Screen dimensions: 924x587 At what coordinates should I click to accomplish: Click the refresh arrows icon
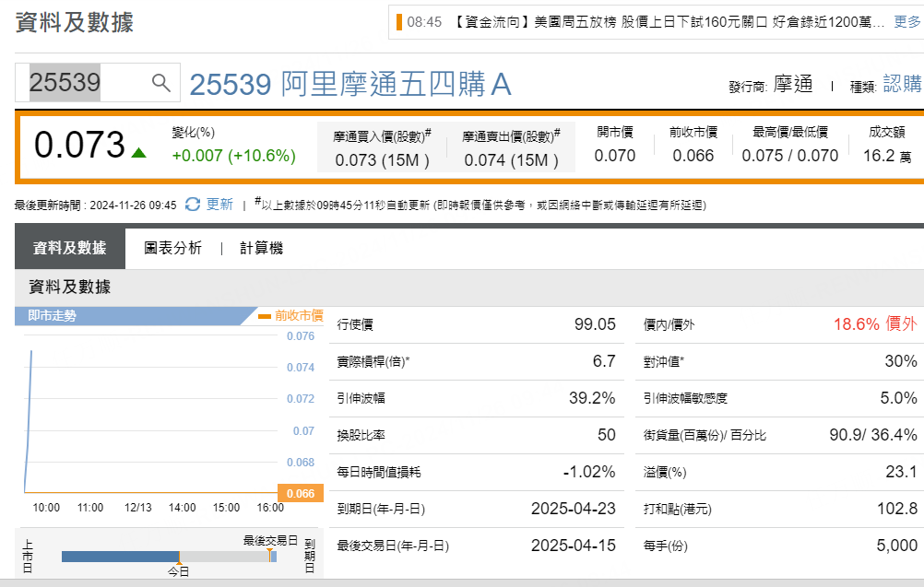click(x=193, y=205)
